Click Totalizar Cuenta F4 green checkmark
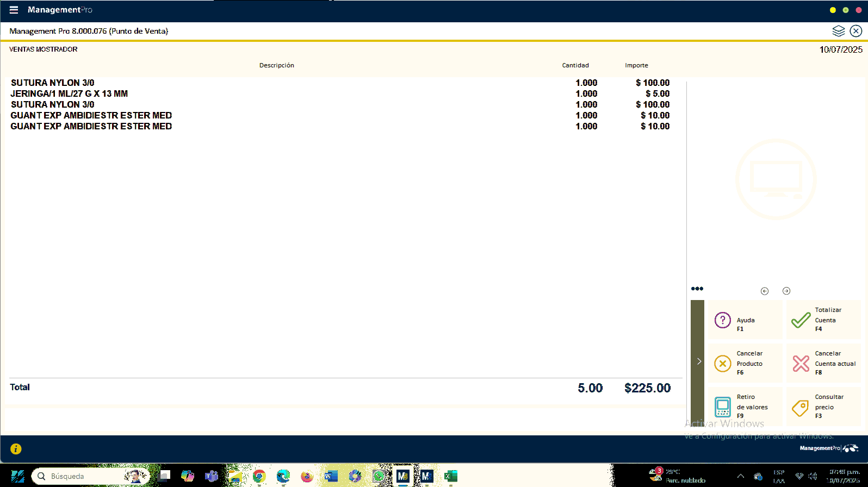The image size is (868, 487). click(823, 320)
